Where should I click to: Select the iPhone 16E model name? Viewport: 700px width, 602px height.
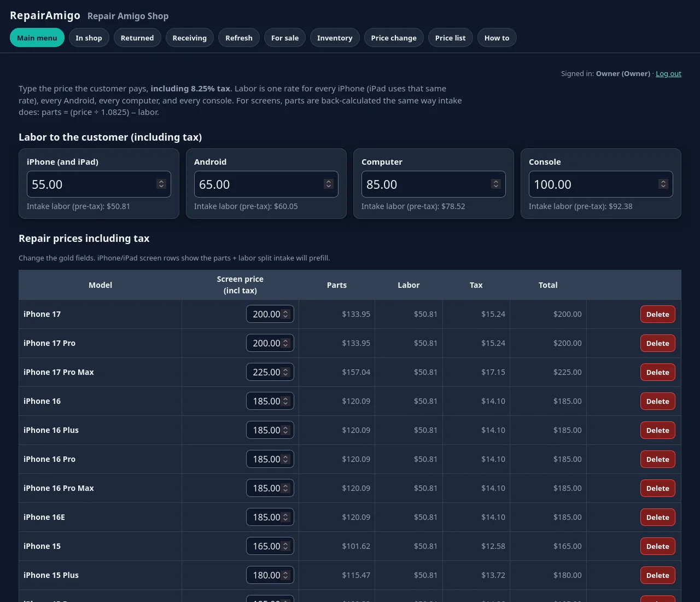coord(44,517)
